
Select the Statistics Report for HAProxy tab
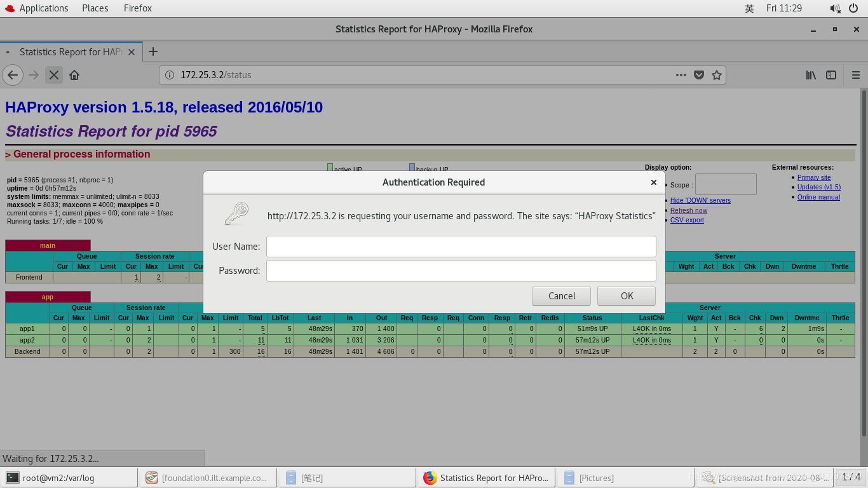pos(71,52)
